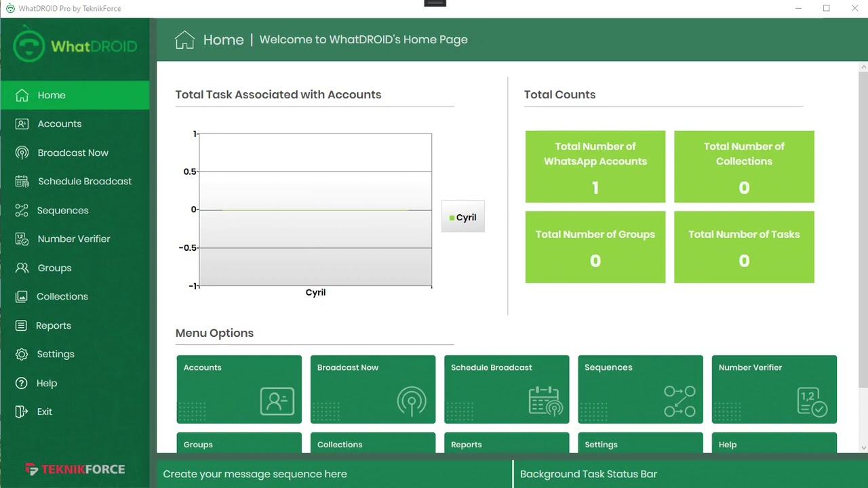The height and width of the screenshot is (488, 868).
Task: Click the WhatDROID icon in the title bar
Action: (10, 8)
